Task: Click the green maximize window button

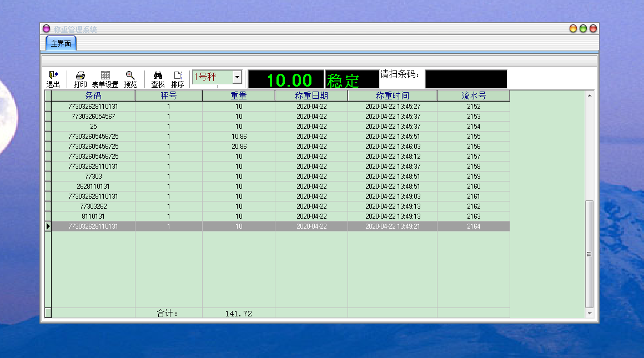Action: 583,28
